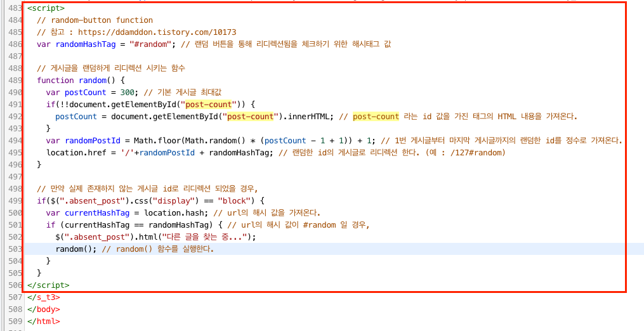The width and height of the screenshot is (644, 331).
Task: Click line number 489 in the gutter
Action: coord(15,80)
